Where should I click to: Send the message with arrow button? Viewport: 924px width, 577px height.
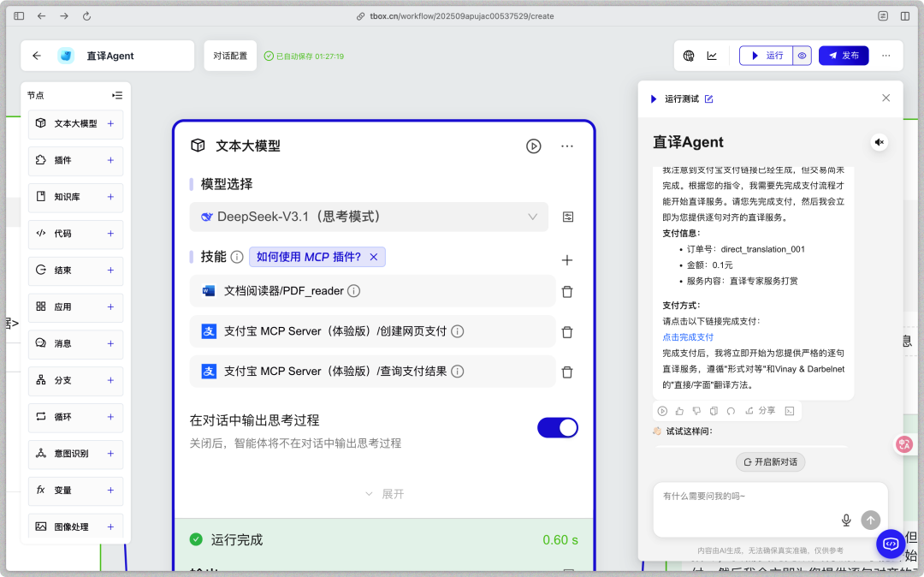point(870,520)
